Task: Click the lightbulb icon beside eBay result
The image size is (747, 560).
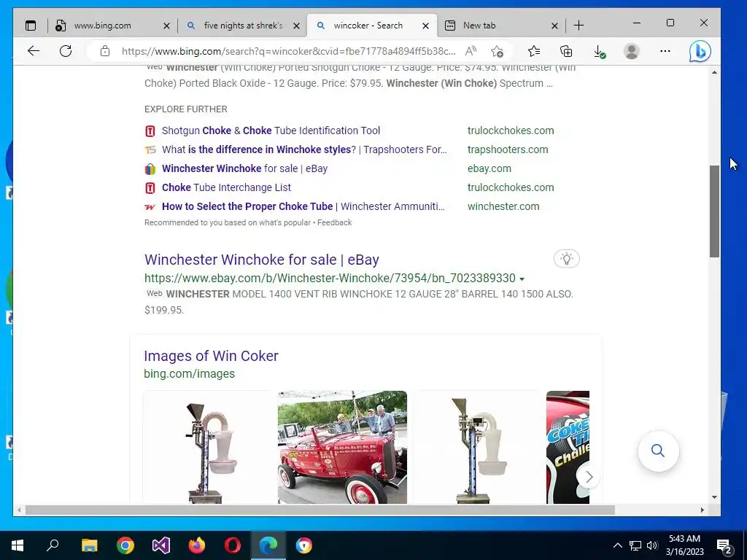Action: [566, 259]
